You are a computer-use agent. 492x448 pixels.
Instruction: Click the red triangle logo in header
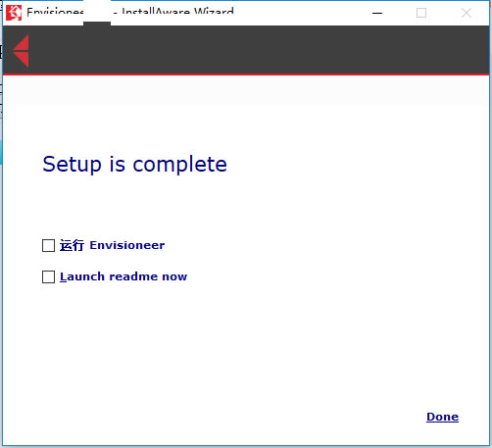(21, 51)
